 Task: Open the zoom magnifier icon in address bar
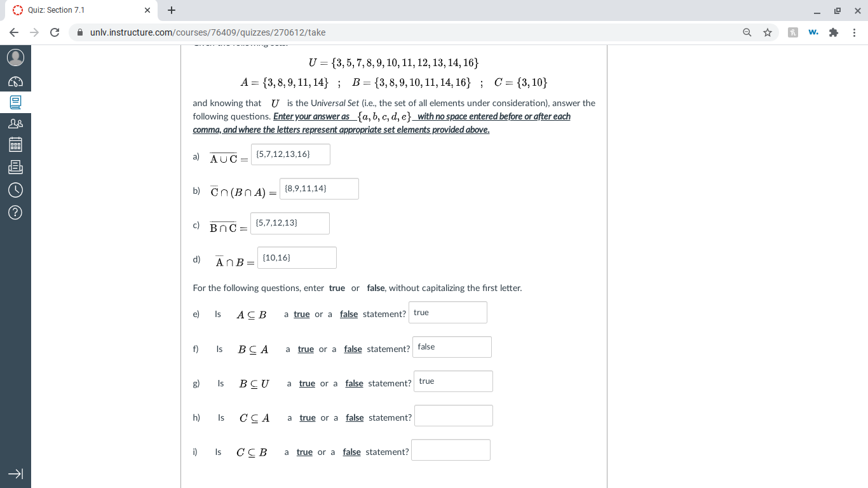click(747, 32)
